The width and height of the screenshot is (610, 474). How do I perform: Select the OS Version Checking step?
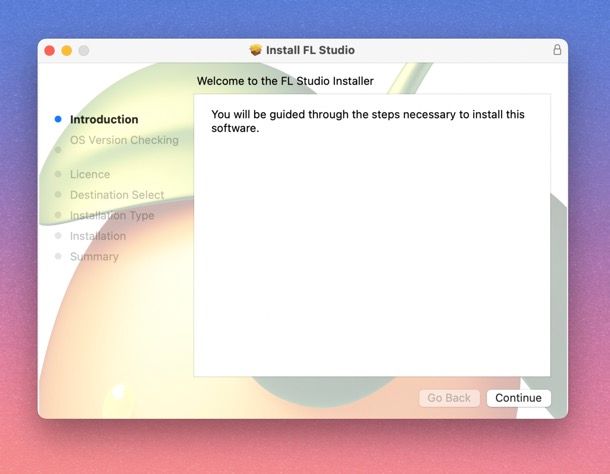124,140
